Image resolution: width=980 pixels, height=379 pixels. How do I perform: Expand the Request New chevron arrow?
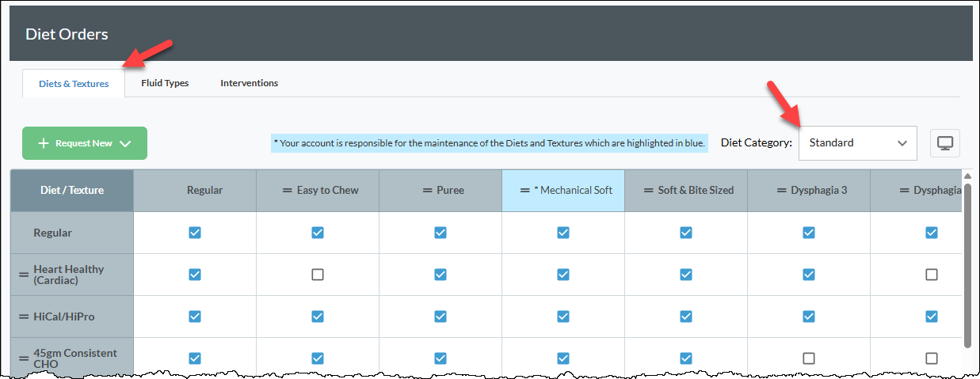pos(124,143)
